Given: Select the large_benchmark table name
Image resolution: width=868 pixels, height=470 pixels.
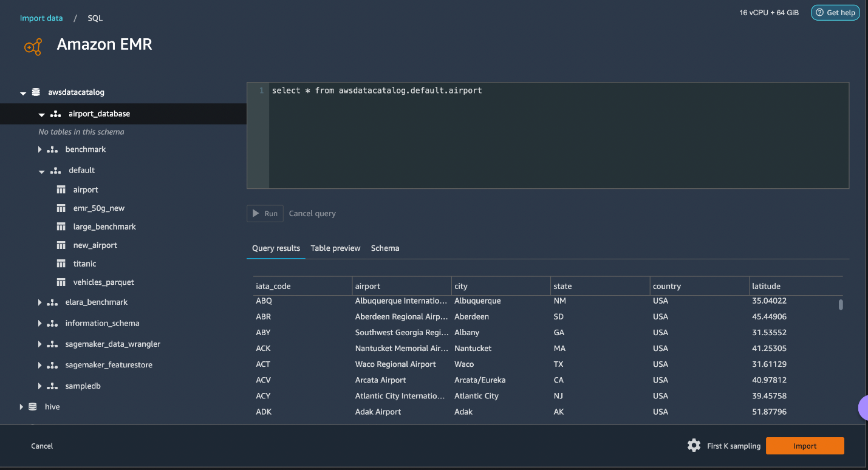Looking at the screenshot, I should [104, 227].
